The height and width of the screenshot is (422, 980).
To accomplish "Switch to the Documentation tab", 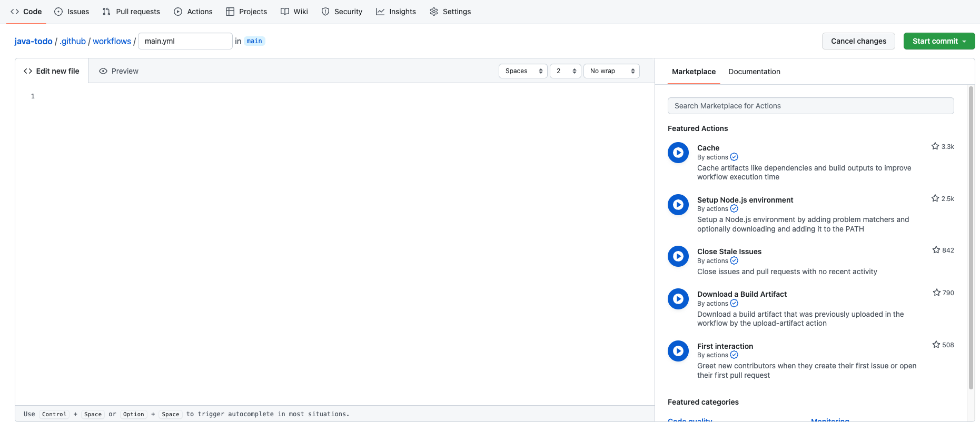I will pos(754,72).
